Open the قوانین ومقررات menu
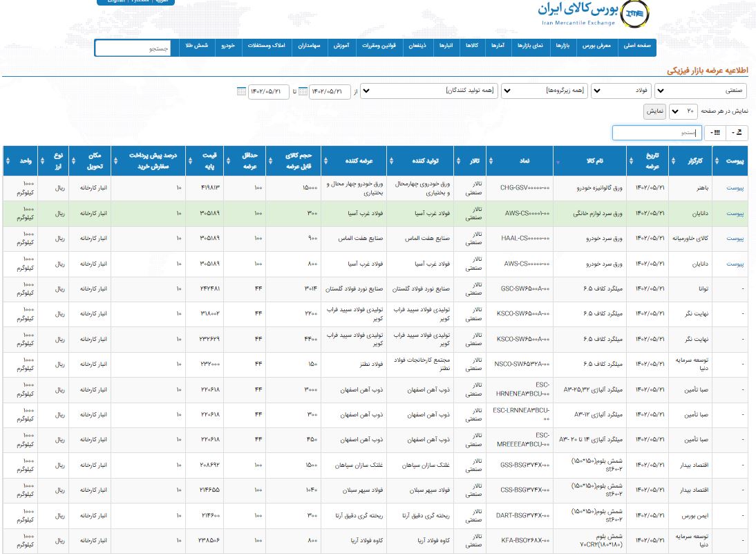Viewport: 756px width, 554px height. coord(379,46)
